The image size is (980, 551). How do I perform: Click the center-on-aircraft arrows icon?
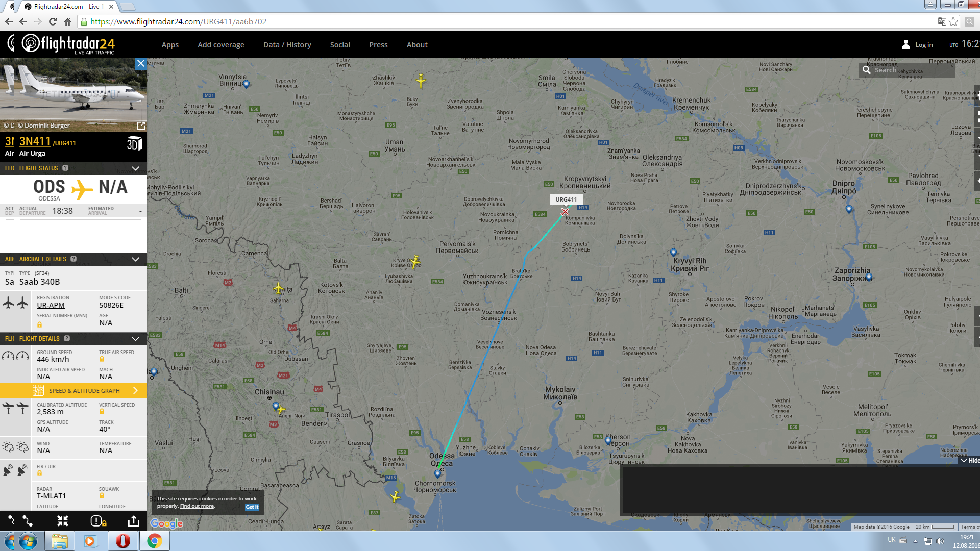tap(62, 521)
